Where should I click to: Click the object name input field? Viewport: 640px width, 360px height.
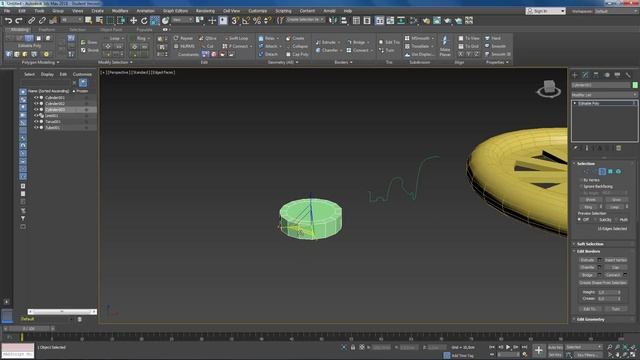click(600, 85)
